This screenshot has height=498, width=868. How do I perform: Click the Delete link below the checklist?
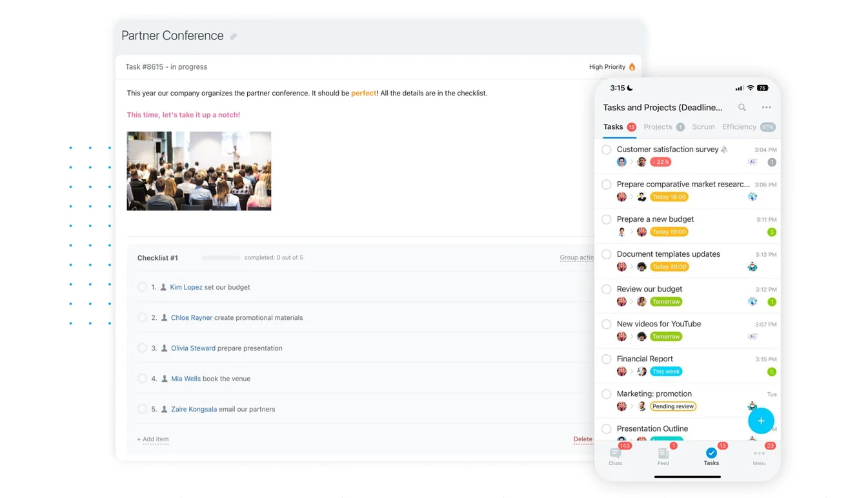pos(583,439)
